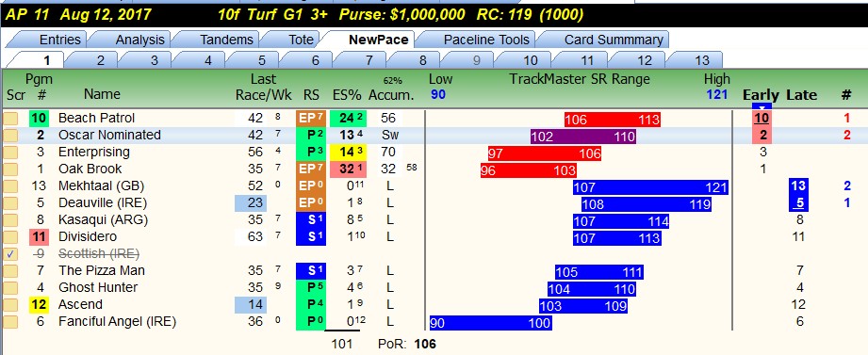Toggle scratch checkbox for Mekhtaal (GB)
This screenshot has width=868, height=355.
click(x=11, y=186)
